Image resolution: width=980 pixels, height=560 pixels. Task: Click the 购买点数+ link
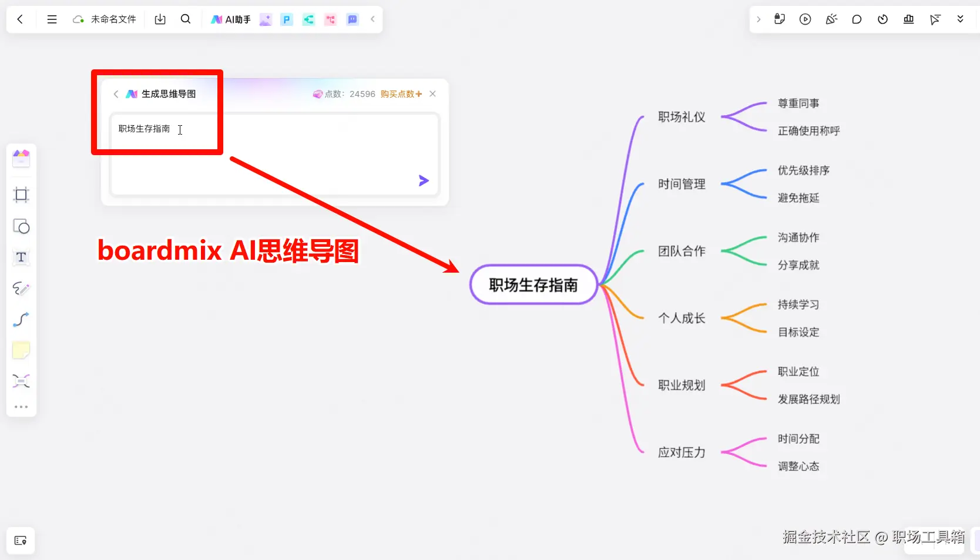click(401, 94)
